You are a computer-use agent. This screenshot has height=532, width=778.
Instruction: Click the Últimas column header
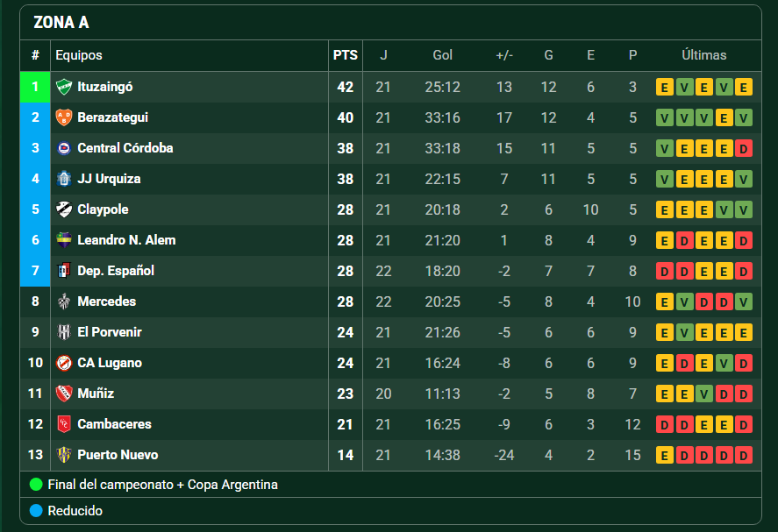[x=704, y=55]
